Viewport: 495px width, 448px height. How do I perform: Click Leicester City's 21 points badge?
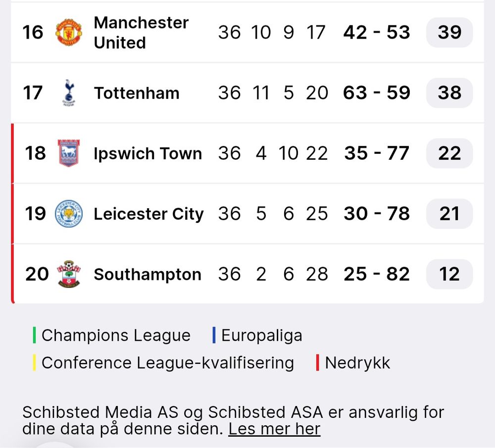(449, 214)
